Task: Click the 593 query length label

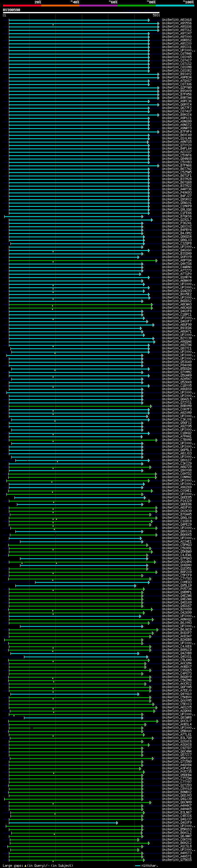Action: tap(155, 15)
